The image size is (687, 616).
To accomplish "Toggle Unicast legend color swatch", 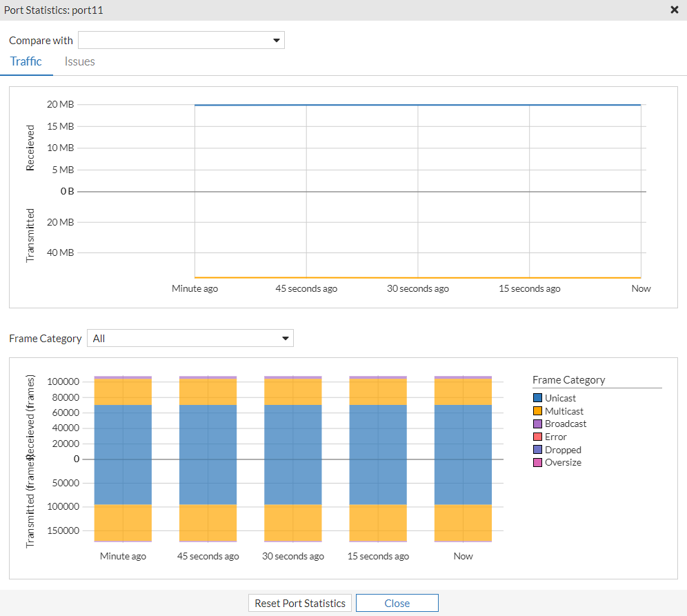I will 538,398.
